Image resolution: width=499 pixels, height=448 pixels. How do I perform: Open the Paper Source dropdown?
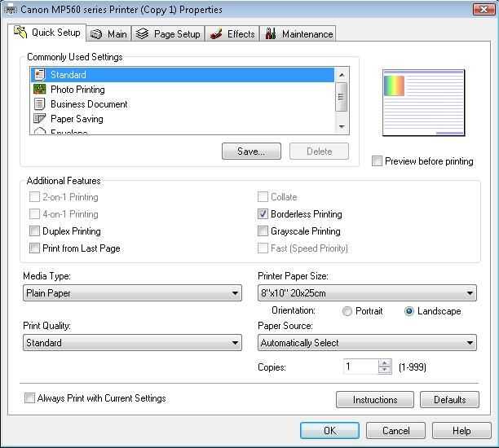367,342
